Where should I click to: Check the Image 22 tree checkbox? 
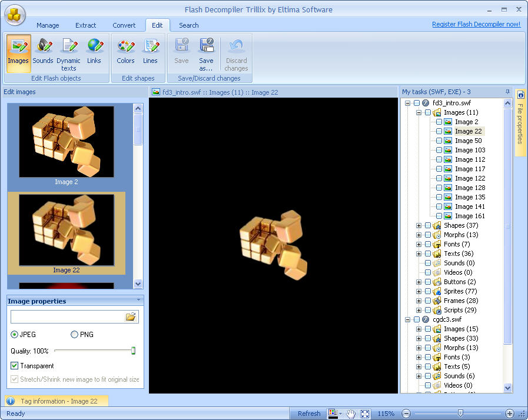pyautogui.click(x=439, y=131)
